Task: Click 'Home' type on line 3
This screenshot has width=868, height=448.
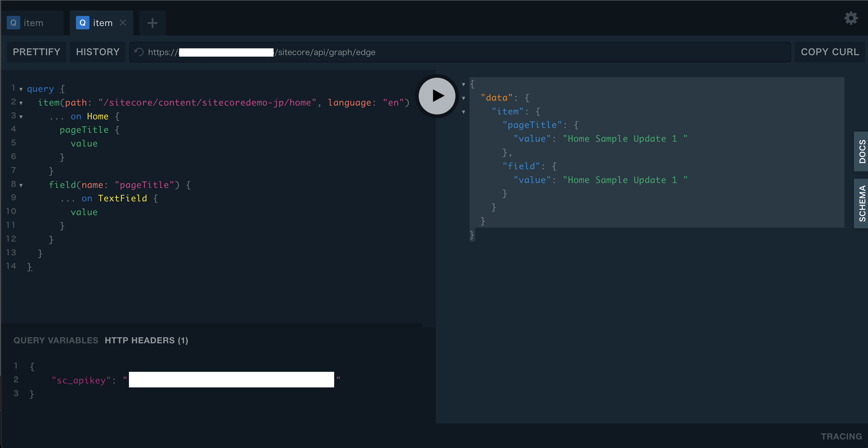Action: (98, 116)
